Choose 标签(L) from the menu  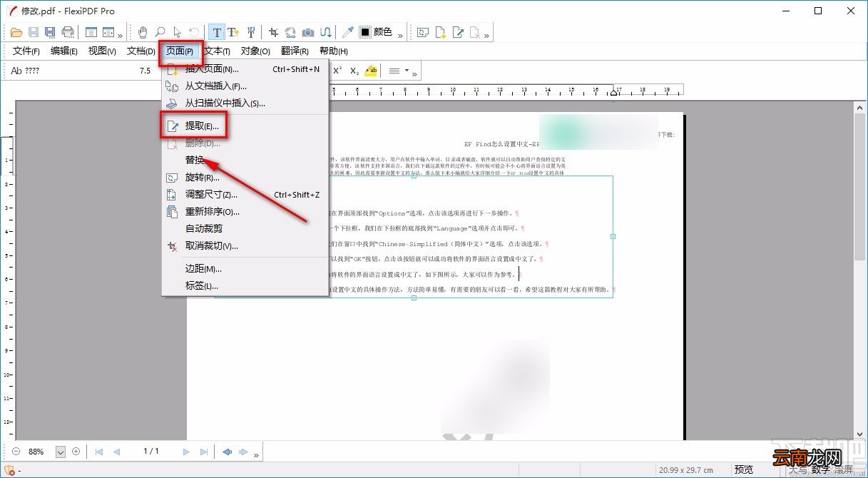tap(245, 285)
